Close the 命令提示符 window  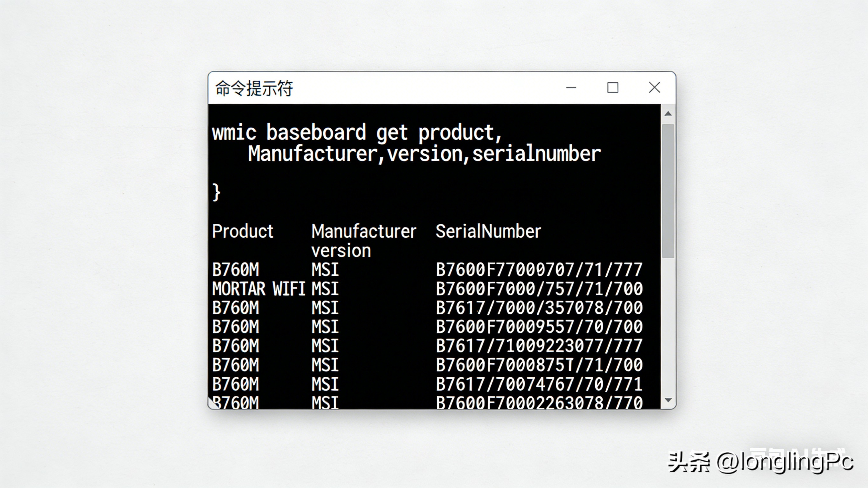tap(654, 88)
